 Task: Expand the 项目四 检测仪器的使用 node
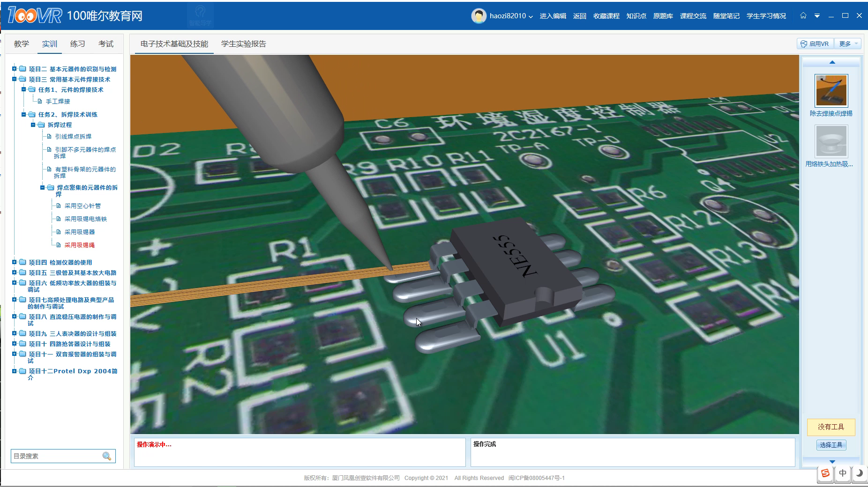point(15,262)
